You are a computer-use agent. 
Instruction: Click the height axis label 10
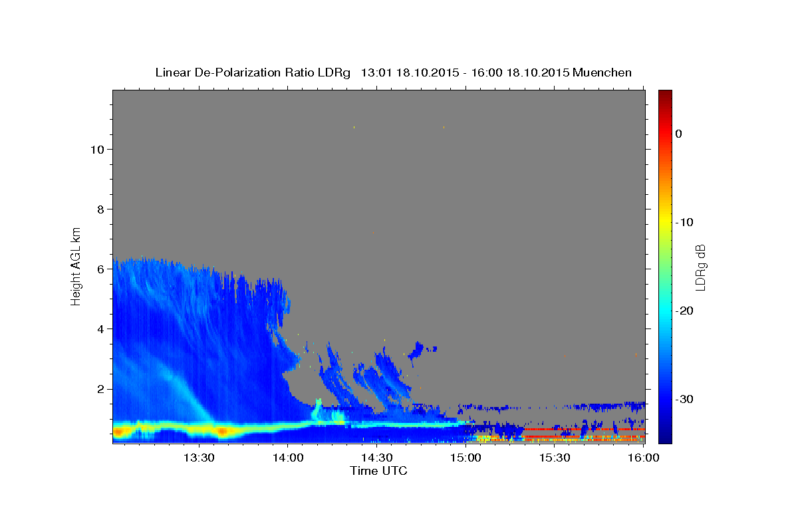(x=96, y=150)
